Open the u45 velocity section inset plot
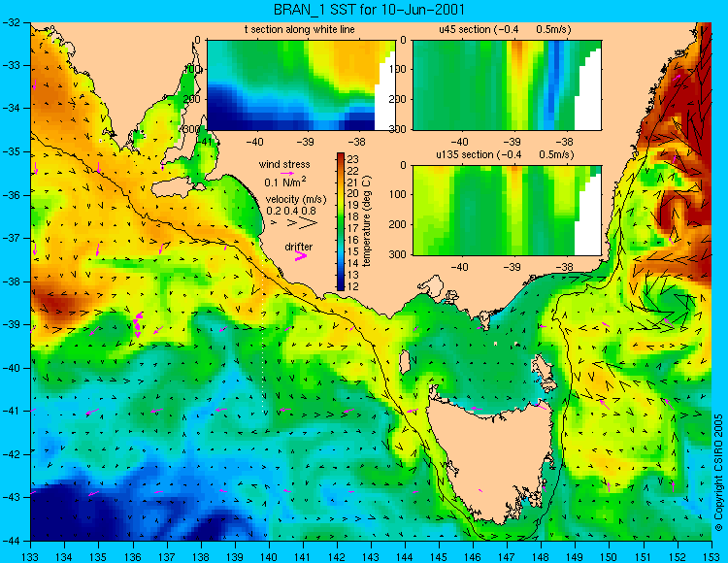728x563 pixels. click(507, 85)
